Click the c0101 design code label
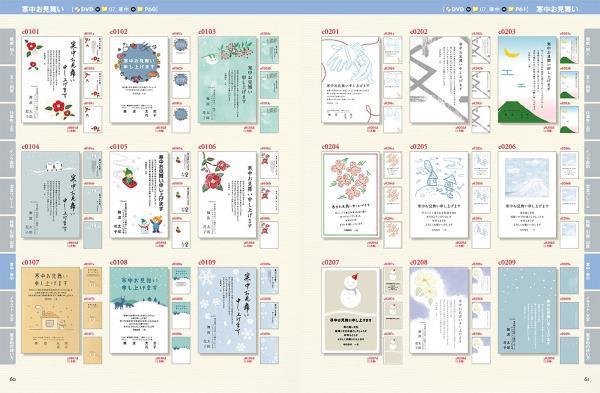The width and height of the screenshot is (600, 393). 30,31
